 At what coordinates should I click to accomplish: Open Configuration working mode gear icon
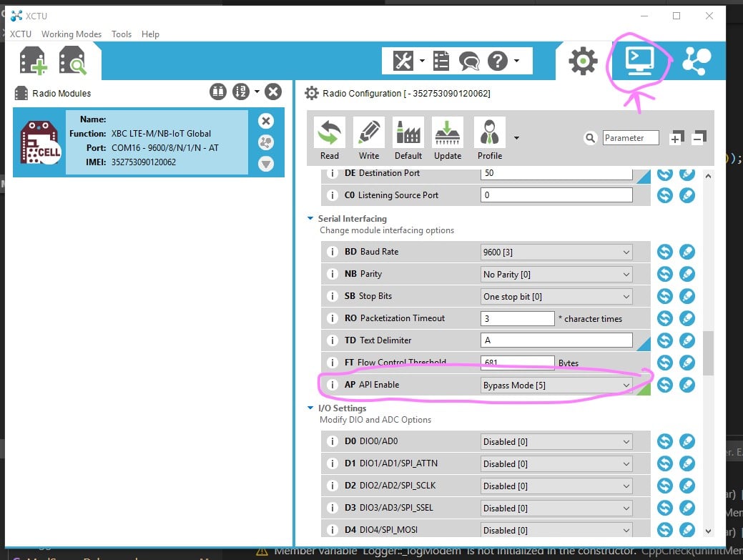[583, 62]
